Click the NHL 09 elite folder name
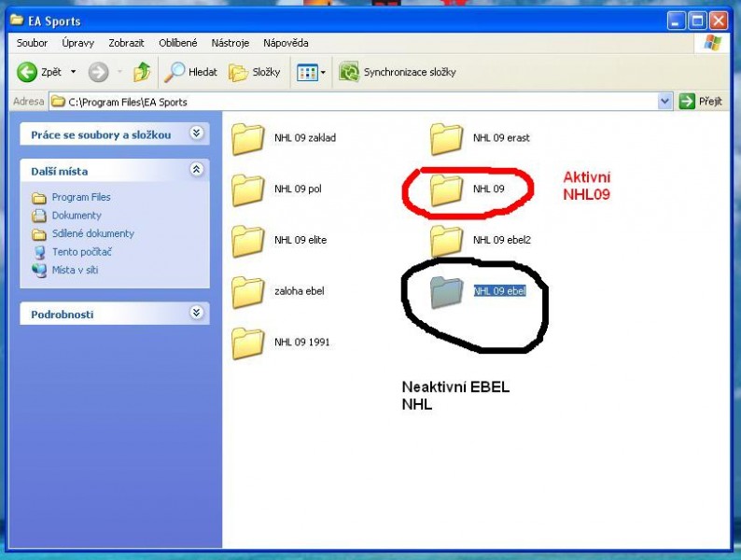The width and height of the screenshot is (741, 560). coord(301,240)
